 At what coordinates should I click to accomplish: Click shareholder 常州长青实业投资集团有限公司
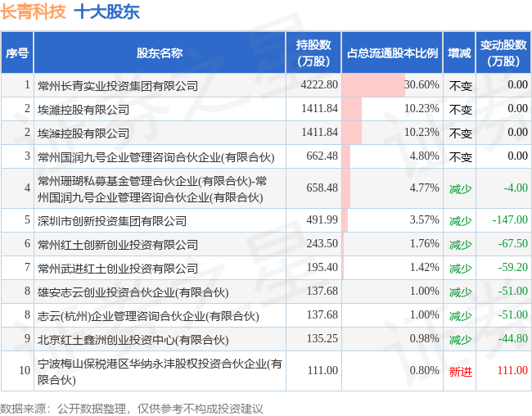coord(118,86)
